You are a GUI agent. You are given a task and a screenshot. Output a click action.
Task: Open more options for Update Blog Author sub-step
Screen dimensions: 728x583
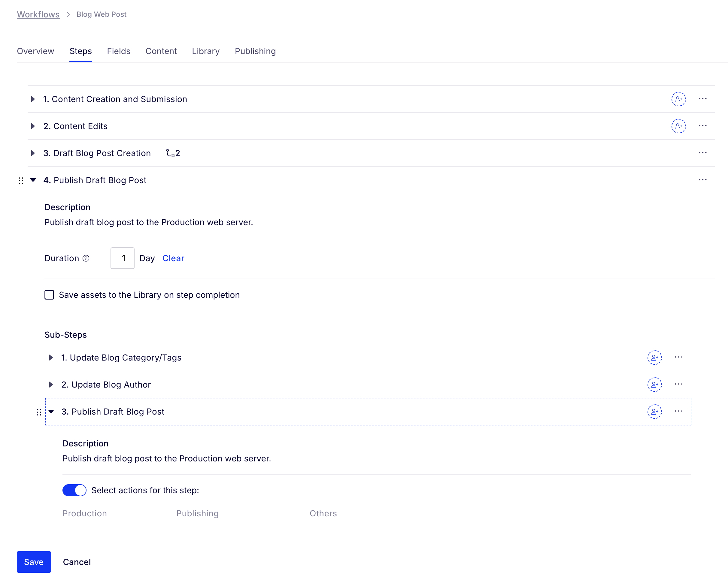(678, 384)
